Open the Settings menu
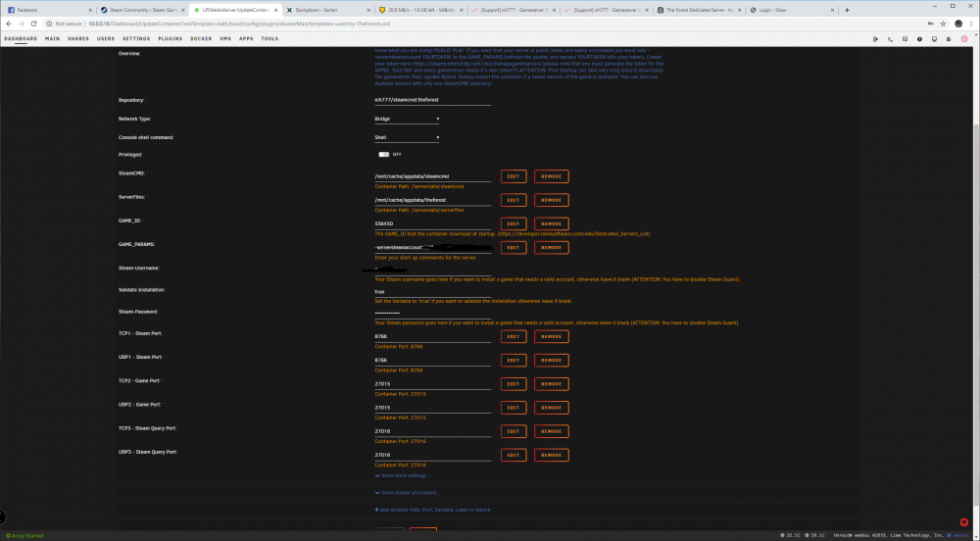Screen dimensions: 980x541 point(136,39)
